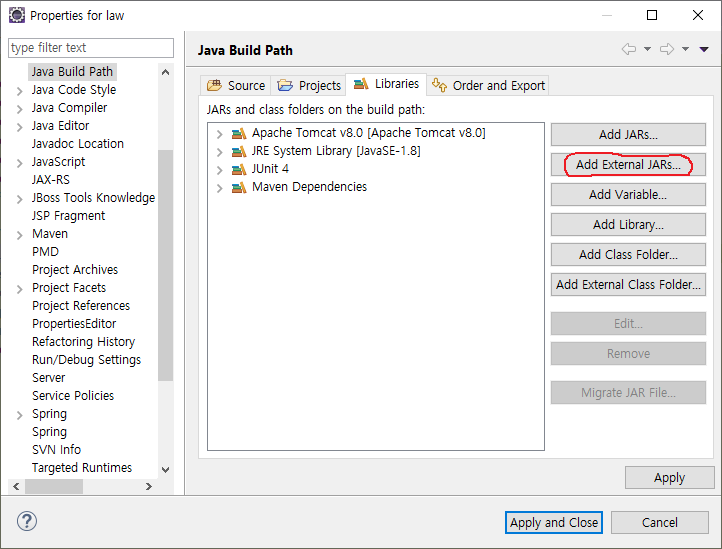Click the Add Library... button
This screenshot has width=722, height=549.
click(628, 224)
